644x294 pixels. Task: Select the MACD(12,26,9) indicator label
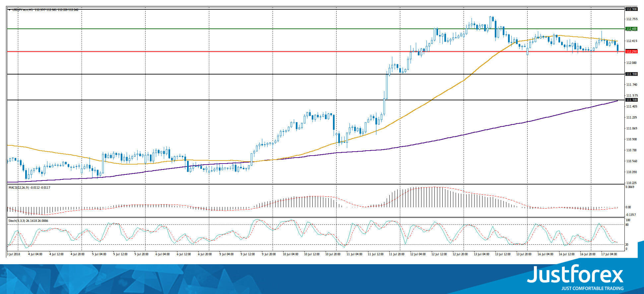[19, 188]
